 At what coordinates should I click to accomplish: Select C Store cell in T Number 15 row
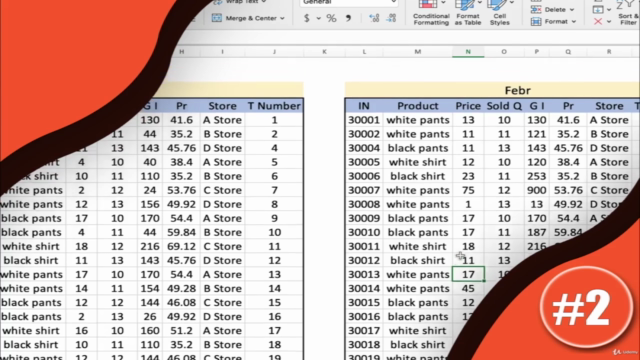point(222,302)
